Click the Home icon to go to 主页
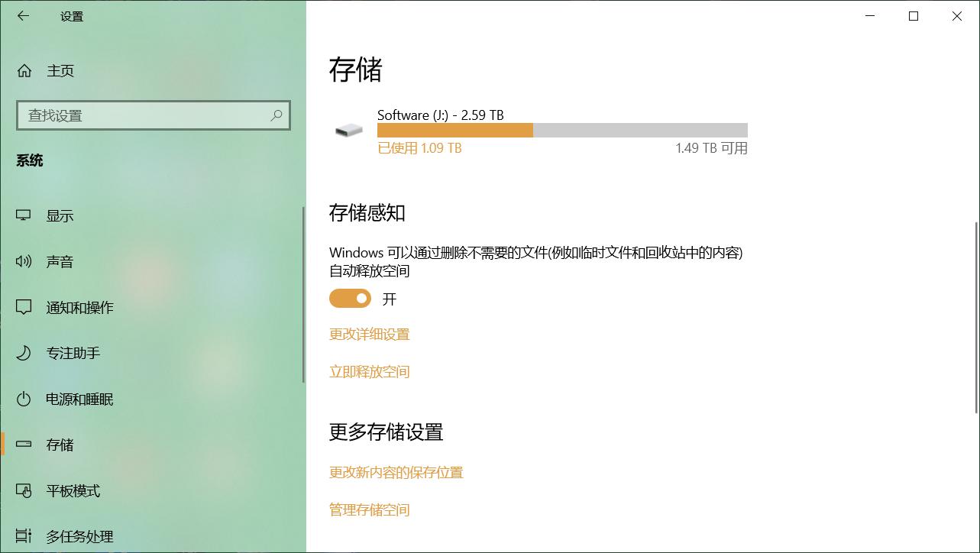 point(24,70)
